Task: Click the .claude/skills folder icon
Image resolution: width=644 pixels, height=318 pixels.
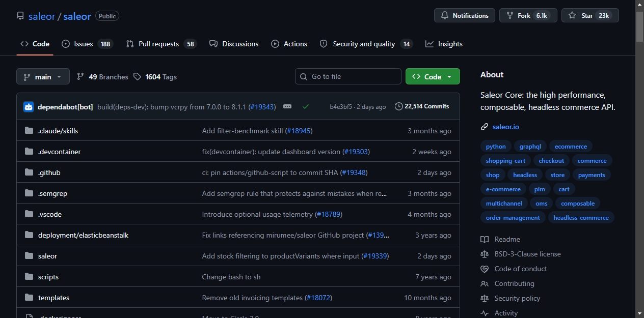Action: 29,131
